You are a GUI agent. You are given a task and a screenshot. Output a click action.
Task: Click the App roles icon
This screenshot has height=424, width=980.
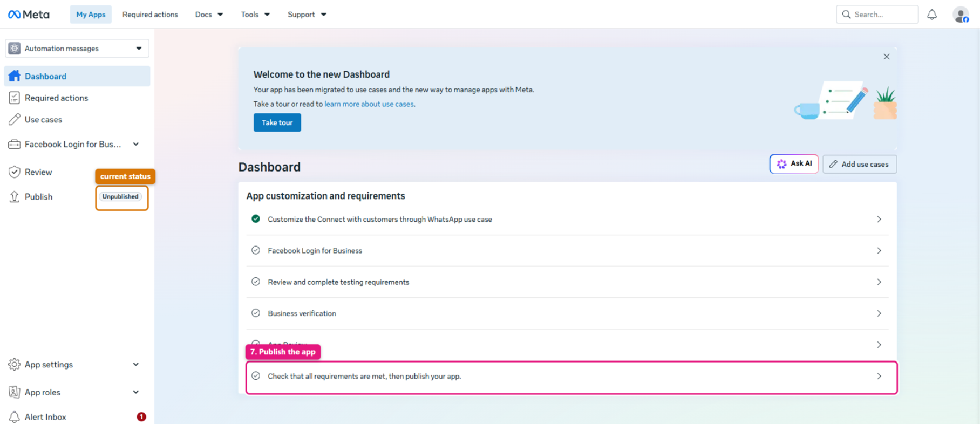[x=15, y=392]
